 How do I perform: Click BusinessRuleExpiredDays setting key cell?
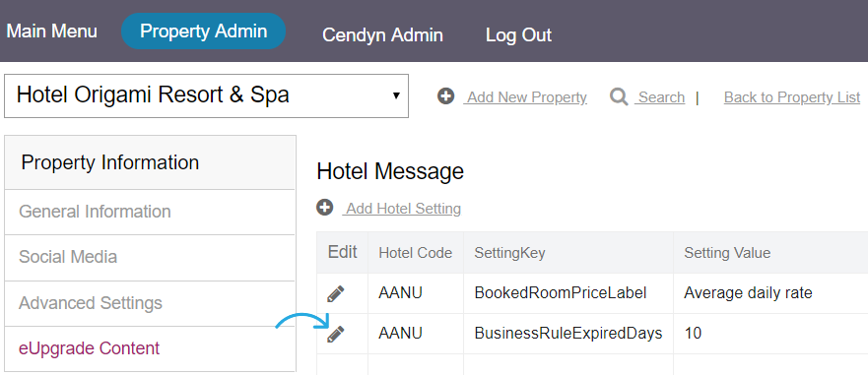[x=568, y=334]
